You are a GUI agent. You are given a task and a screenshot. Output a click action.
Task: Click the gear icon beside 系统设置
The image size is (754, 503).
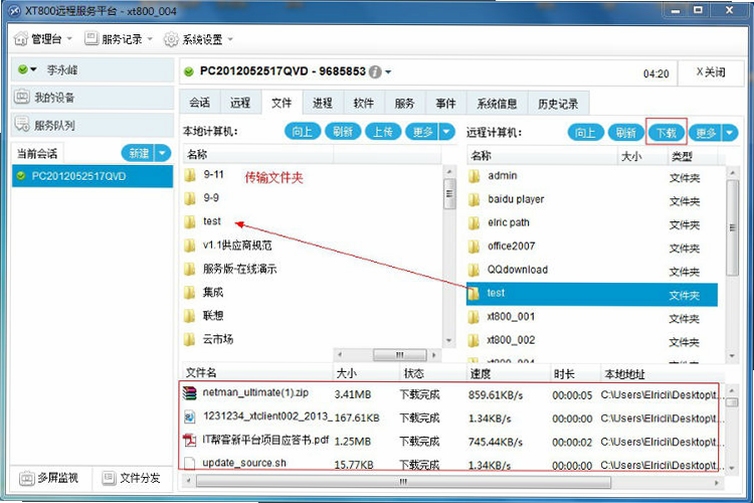pos(171,39)
